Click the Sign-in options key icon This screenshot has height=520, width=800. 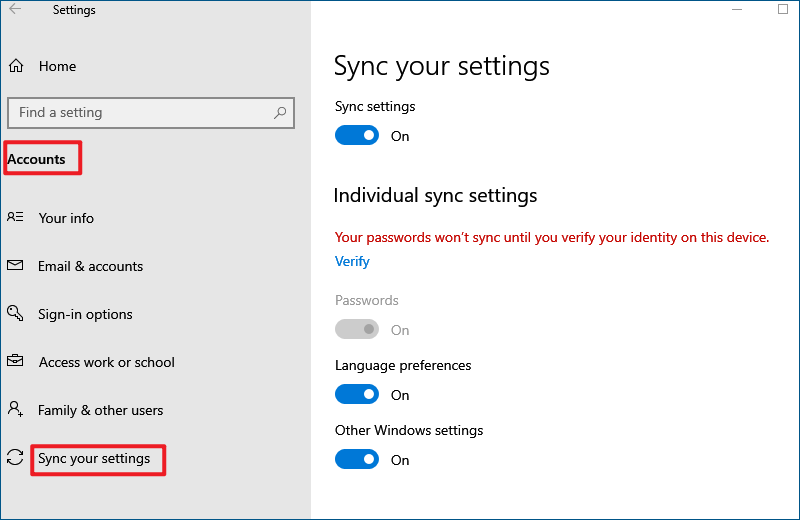coord(15,313)
